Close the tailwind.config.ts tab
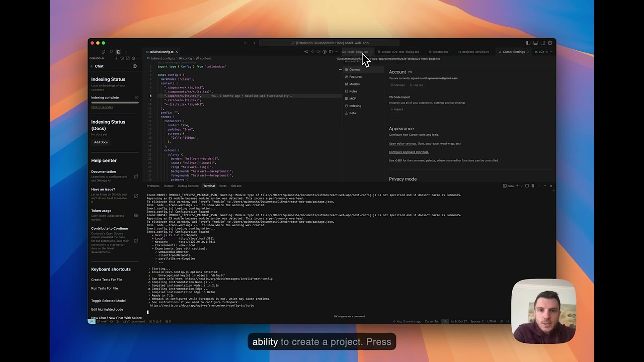Image resolution: width=644 pixels, height=362 pixels. 177,52
